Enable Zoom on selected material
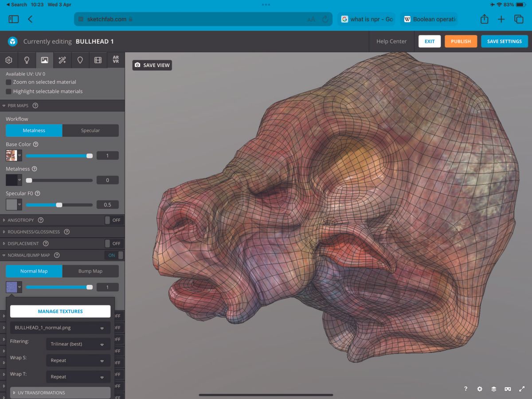The image size is (532, 399). 8,82
